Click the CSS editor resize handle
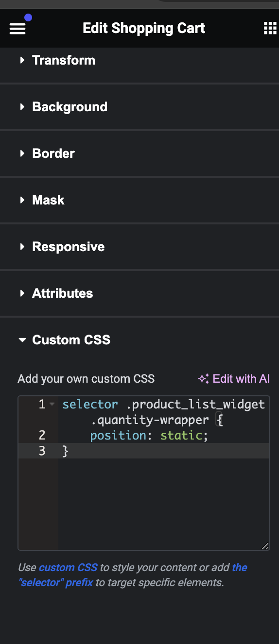The image size is (279, 644). (265, 546)
